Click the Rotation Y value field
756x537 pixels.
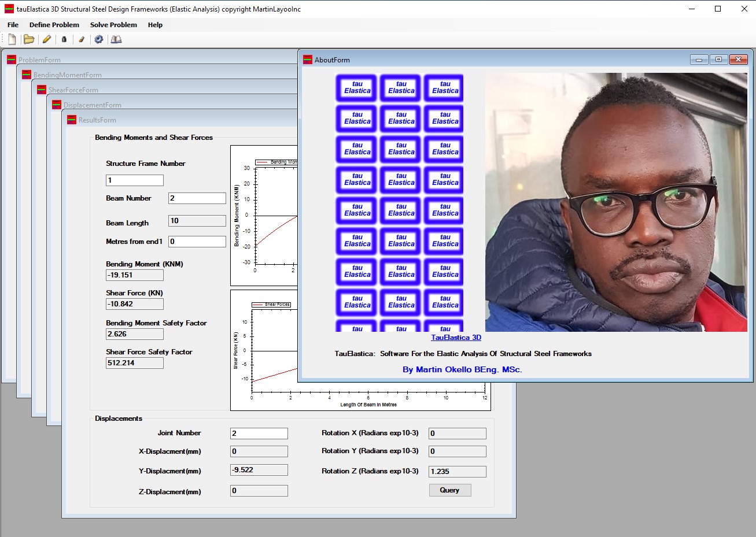[x=458, y=451]
